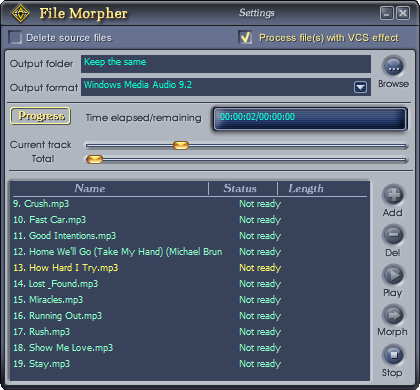The image size is (420, 390).
Task: Select '16. Running Out.mp3' row
Action: 190,316
